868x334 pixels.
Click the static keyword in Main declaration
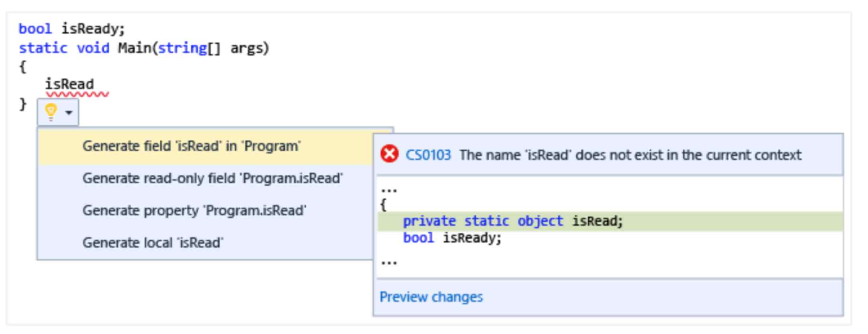43,48
